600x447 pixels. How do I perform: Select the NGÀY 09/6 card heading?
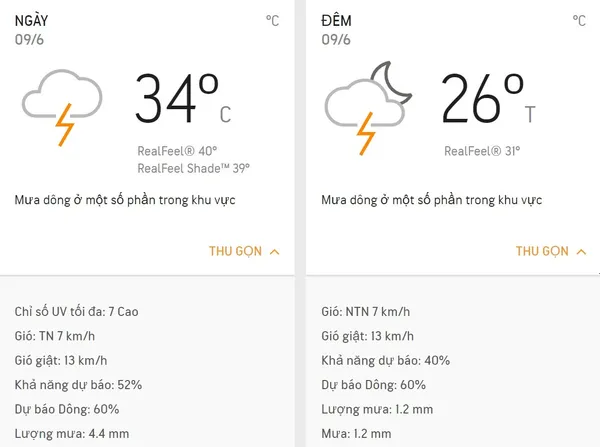[31, 30]
